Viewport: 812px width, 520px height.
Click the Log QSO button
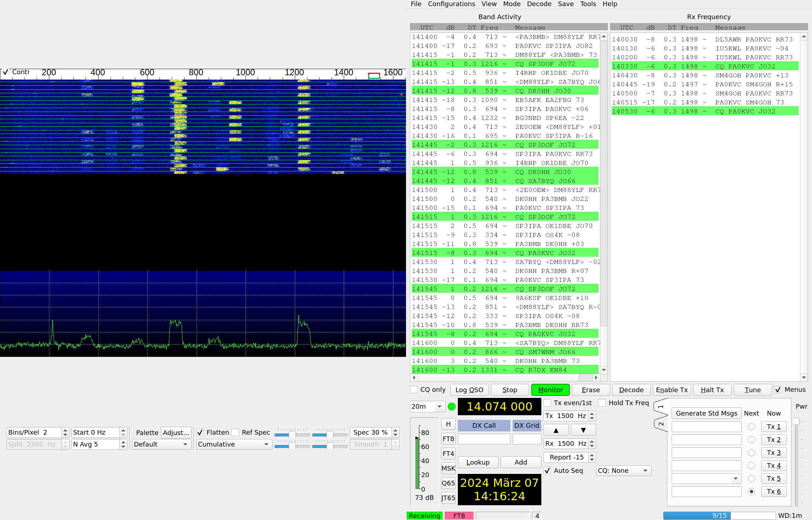(469, 390)
